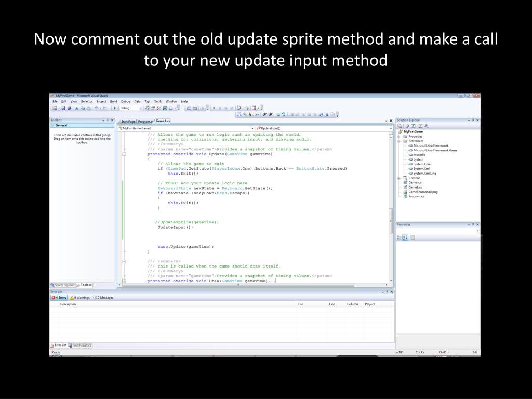Image resolution: width=532 pixels, height=399 pixels.
Task: Collapse the References node
Action: click(399, 141)
